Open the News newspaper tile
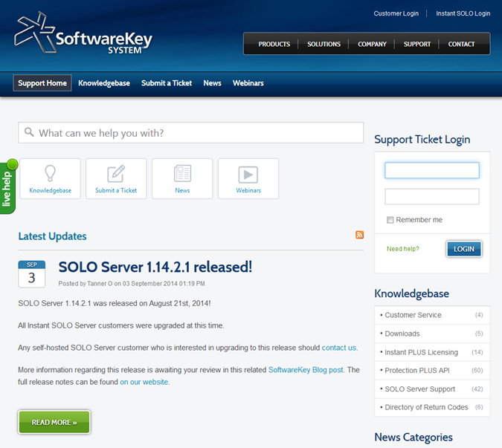This screenshot has width=502, height=448. pyautogui.click(x=182, y=179)
